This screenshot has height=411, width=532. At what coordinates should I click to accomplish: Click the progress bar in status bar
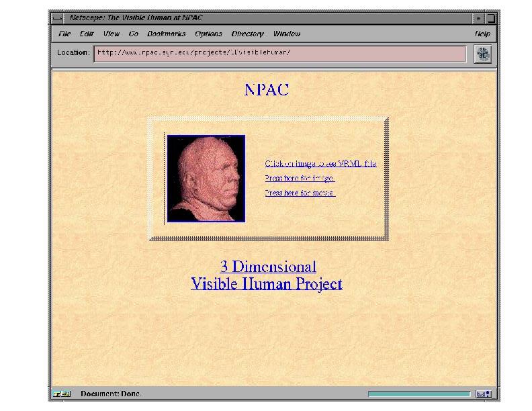pos(419,394)
